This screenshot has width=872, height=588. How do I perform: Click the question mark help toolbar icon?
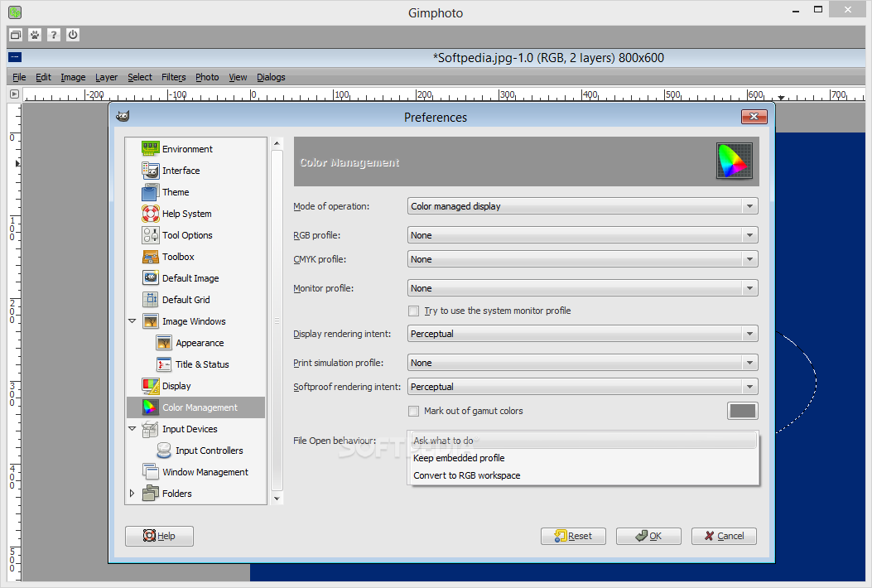click(53, 35)
